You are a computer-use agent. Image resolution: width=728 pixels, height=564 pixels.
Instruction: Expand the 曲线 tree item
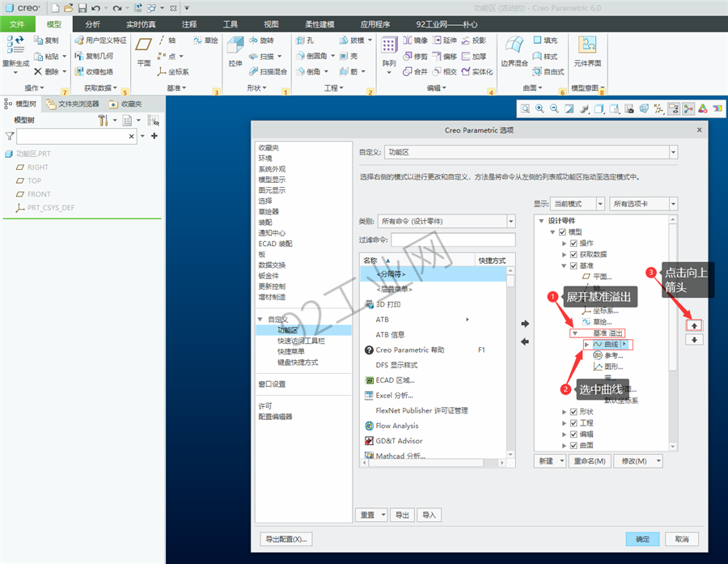[586, 344]
